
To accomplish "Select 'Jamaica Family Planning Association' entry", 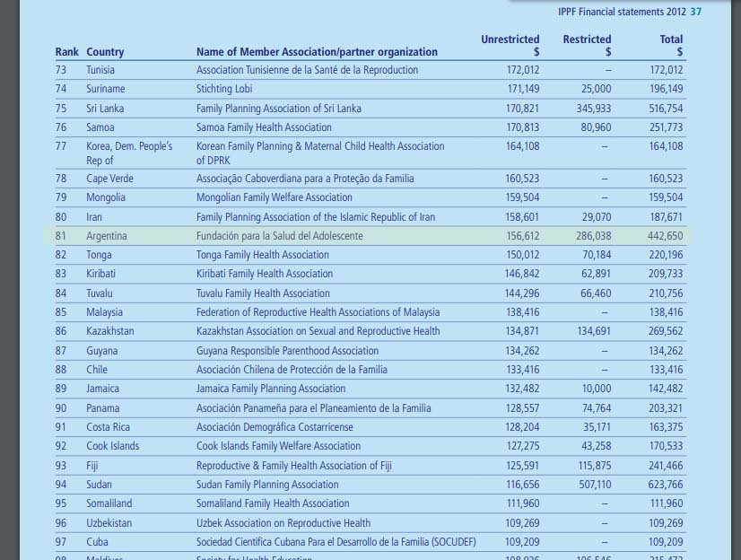I will [271, 389].
